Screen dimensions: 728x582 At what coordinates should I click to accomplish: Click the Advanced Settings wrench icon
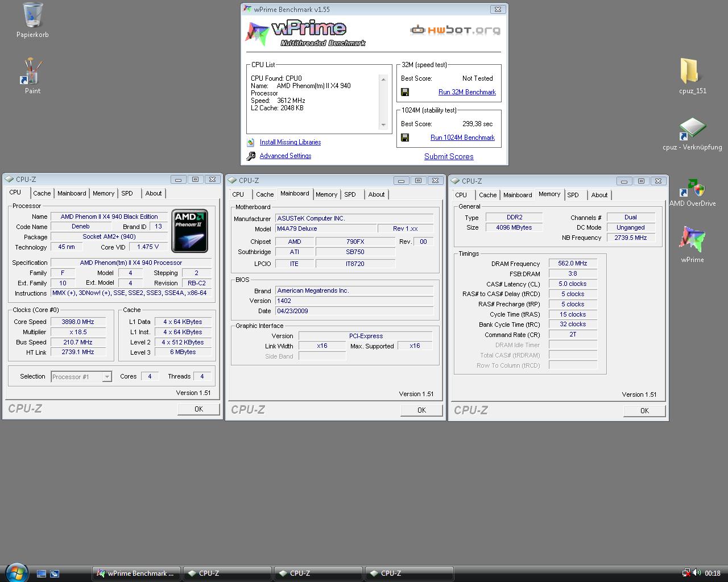(251, 156)
